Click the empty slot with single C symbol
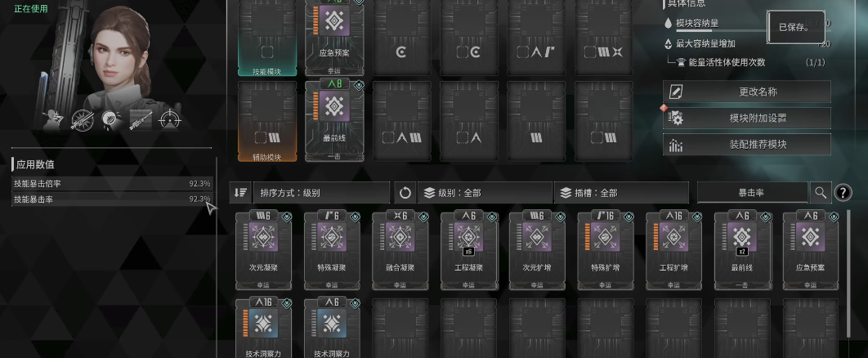This screenshot has height=358, width=868. pos(401,37)
